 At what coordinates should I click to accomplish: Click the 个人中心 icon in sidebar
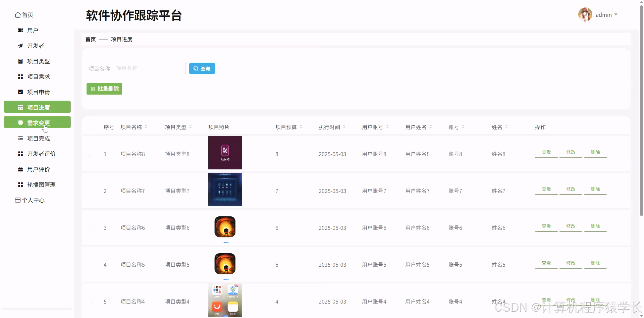17,200
